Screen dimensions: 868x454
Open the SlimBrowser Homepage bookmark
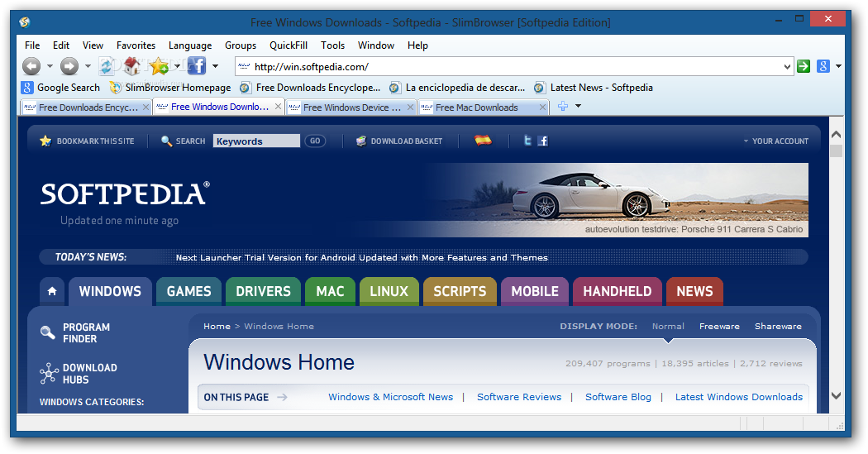click(x=170, y=88)
